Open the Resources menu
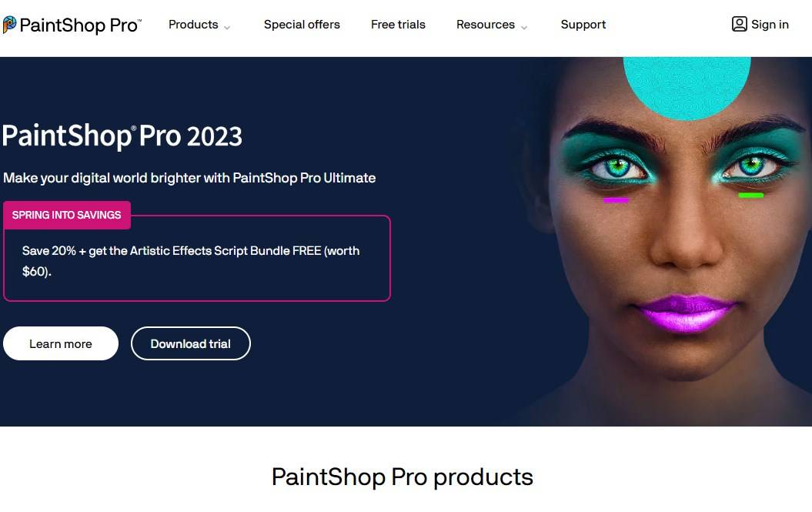This screenshot has width=812, height=512. 485,25
